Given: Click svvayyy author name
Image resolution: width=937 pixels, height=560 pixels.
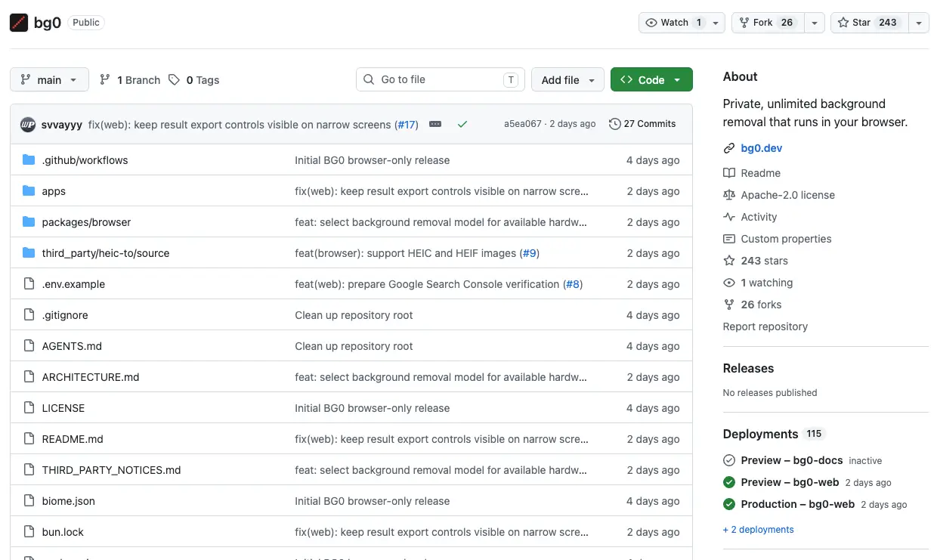Looking at the screenshot, I should pos(62,124).
